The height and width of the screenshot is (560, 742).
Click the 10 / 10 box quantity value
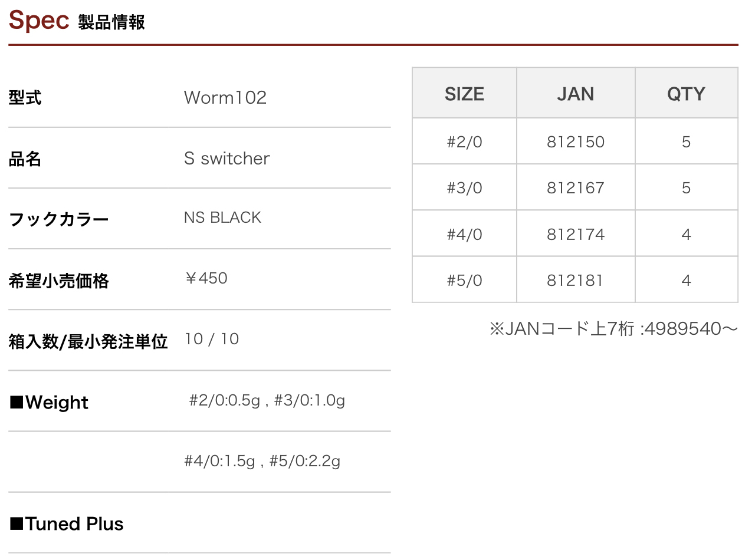click(212, 339)
